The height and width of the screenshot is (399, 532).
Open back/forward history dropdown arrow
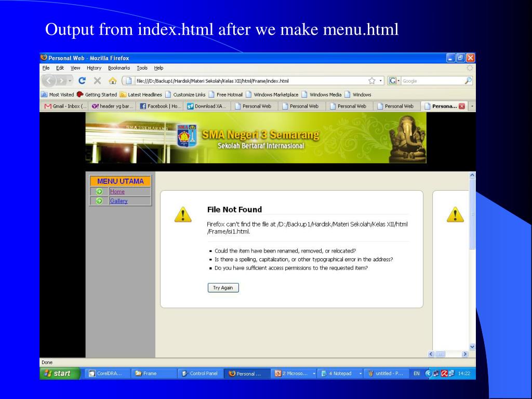click(70, 81)
